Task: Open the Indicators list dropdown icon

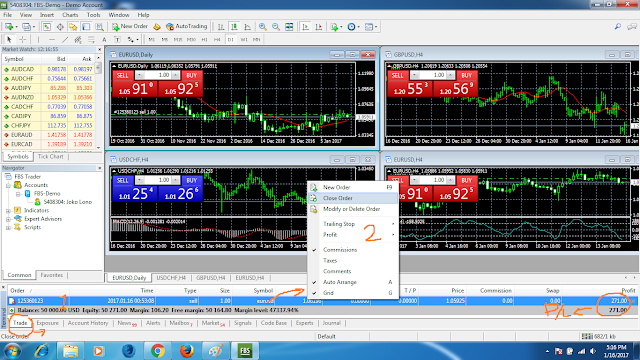Action: pos(336,27)
